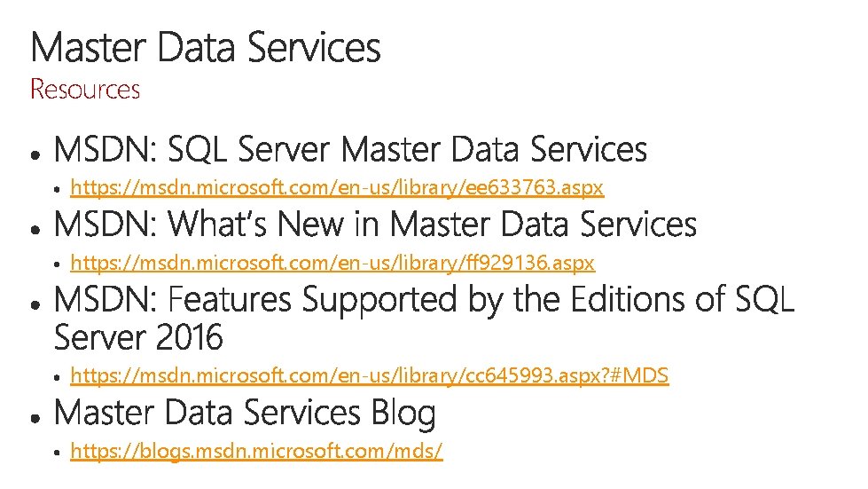This screenshot has height=489, width=868.
Task: Click heading 'MSDN: What's New in Master Data Services'
Action: (375, 225)
